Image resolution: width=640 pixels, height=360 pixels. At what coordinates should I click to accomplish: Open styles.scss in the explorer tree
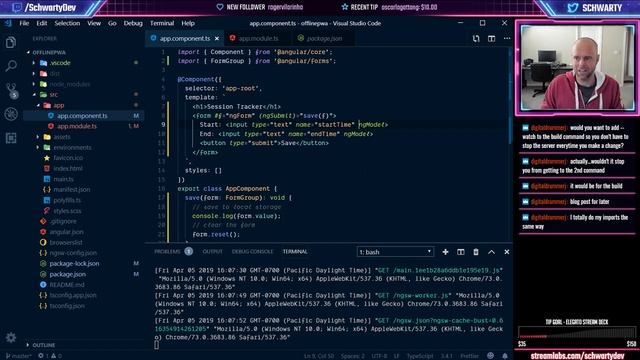(67, 211)
